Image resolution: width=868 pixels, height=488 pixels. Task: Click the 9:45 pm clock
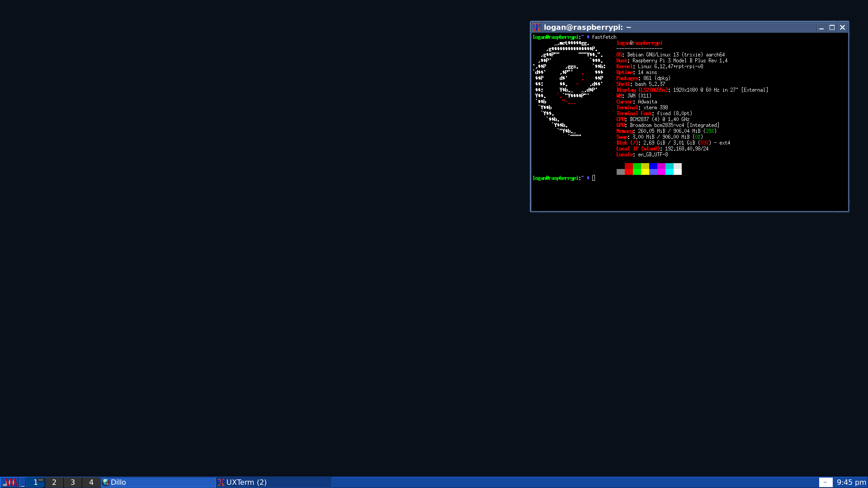(851, 482)
